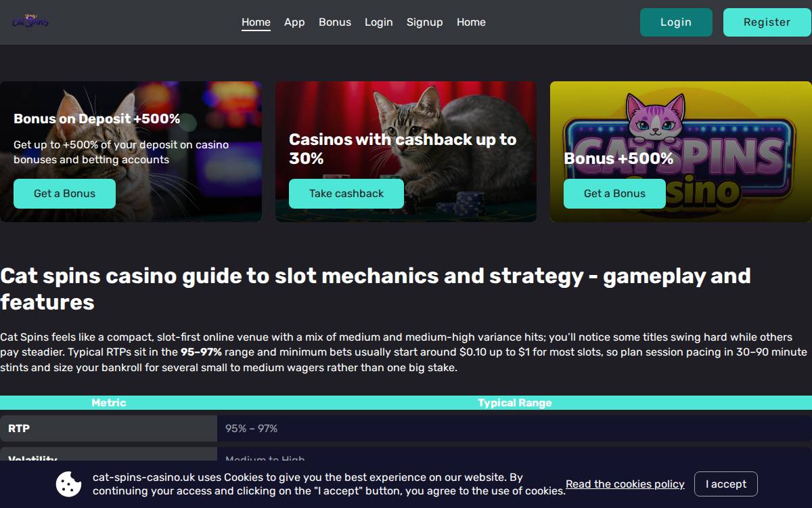Click the Bonus +500% heading text

pyautogui.click(x=618, y=158)
